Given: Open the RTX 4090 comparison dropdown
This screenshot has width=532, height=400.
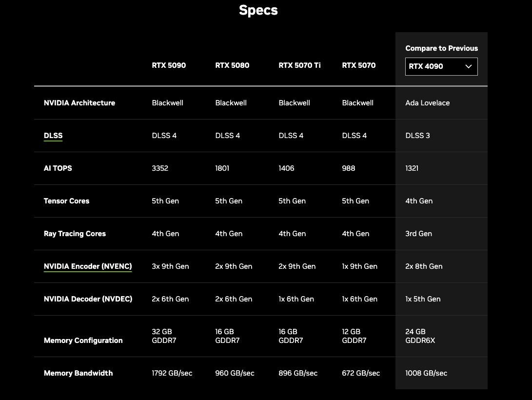Looking at the screenshot, I should (441, 66).
